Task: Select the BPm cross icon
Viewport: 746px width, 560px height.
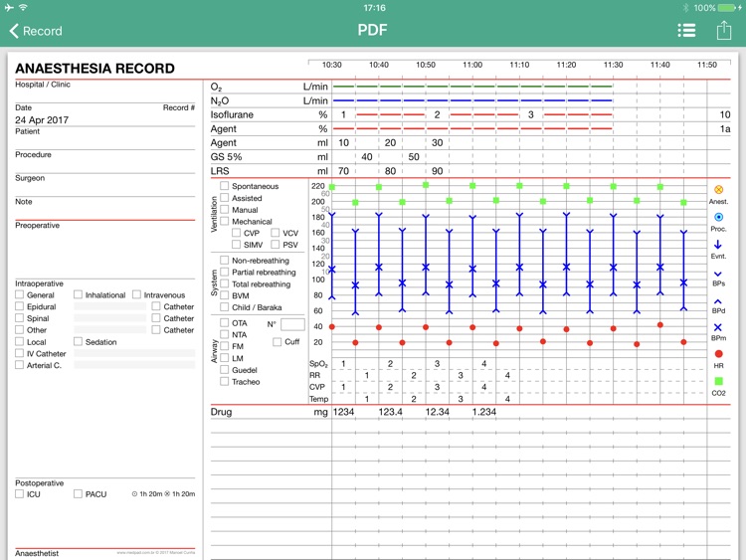Action: [718, 327]
